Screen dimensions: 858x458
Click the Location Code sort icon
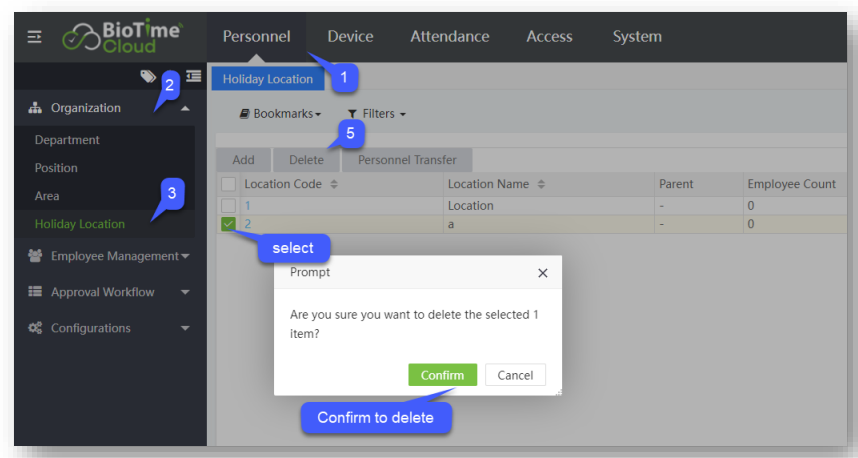tap(334, 185)
